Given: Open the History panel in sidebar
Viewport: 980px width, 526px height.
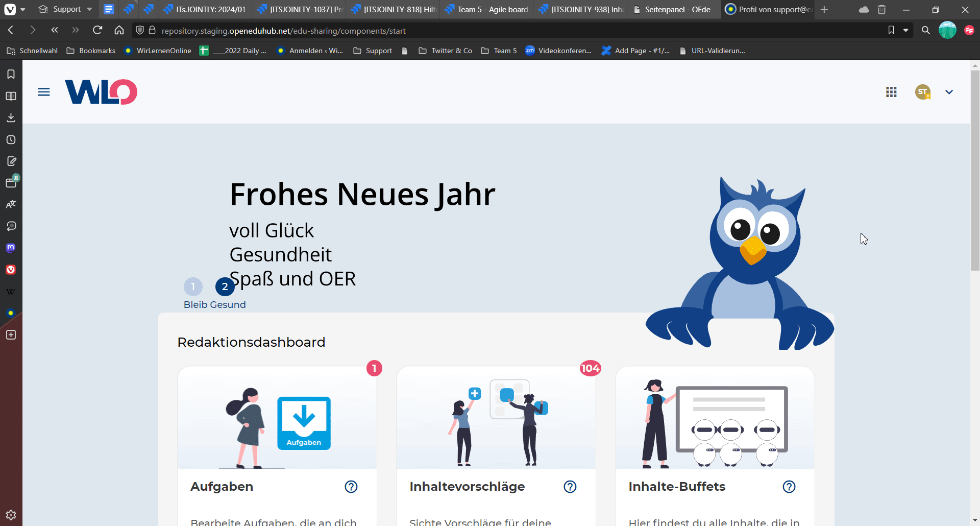Looking at the screenshot, I should (11, 140).
